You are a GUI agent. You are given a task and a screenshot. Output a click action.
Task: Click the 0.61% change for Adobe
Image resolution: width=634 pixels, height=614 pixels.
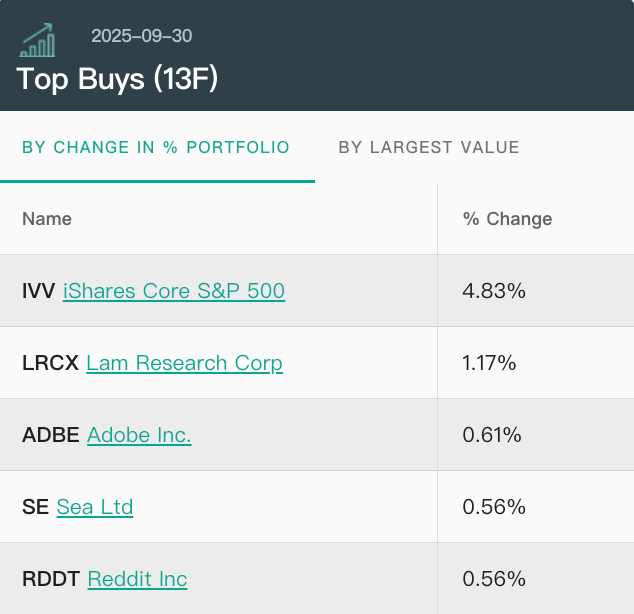[x=493, y=435]
